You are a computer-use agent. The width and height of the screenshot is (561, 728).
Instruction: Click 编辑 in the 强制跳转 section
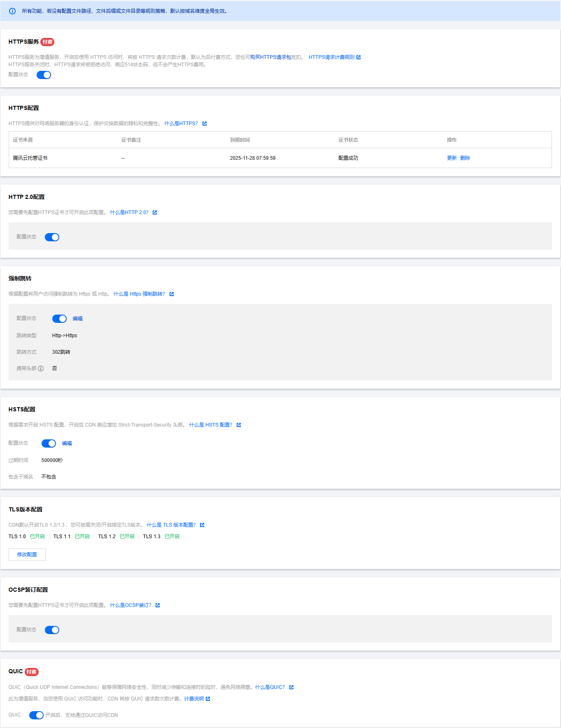click(77, 319)
